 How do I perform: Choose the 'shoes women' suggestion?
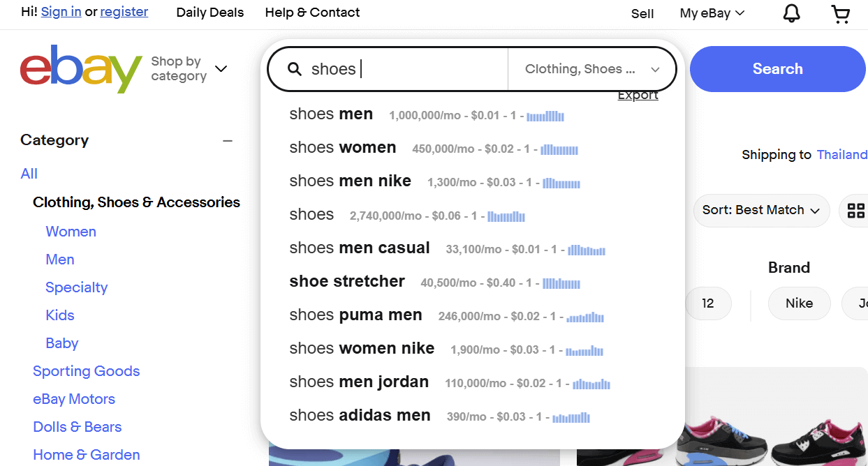click(343, 148)
